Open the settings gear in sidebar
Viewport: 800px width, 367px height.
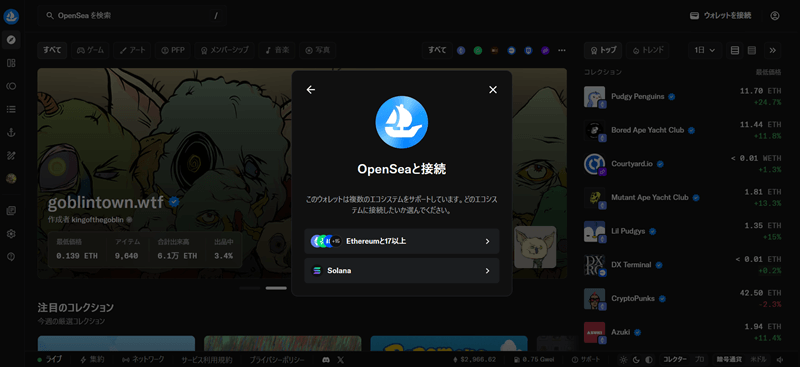tap(11, 234)
